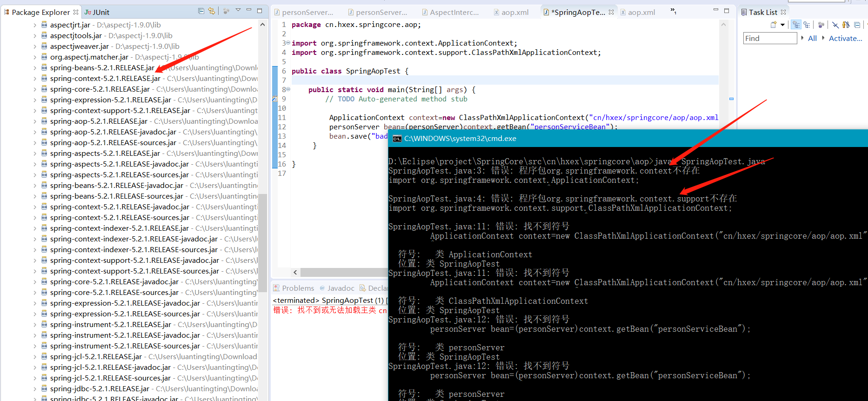This screenshot has height=401, width=868.
Task: Toggle Scheduled presentation in Task List
Action: pos(807,25)
